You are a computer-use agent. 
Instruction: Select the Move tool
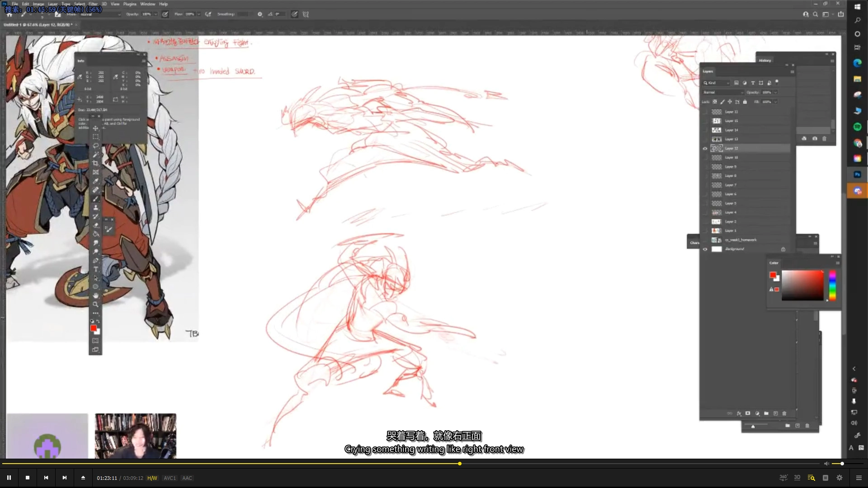[x=95, y=128]
